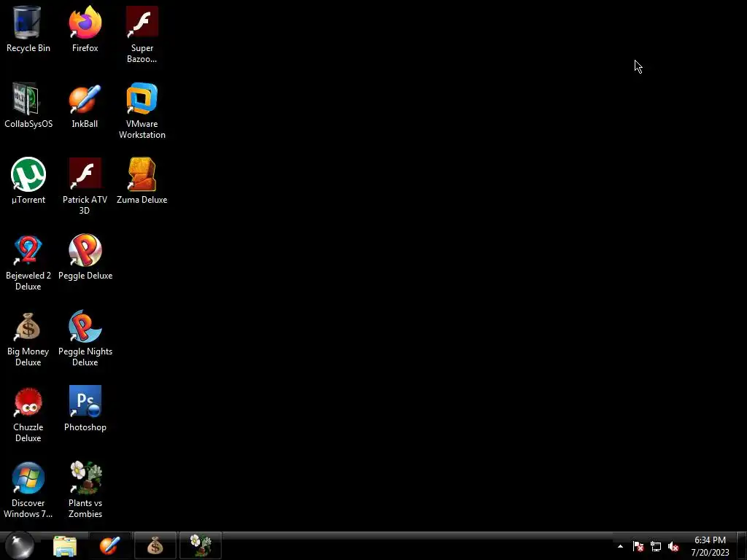The height and width of the screenshot is (560, 747).
Task: Select the Plants vs Zombies desktop shortcut
Action: pyautogui.click(x=85, y=489)
